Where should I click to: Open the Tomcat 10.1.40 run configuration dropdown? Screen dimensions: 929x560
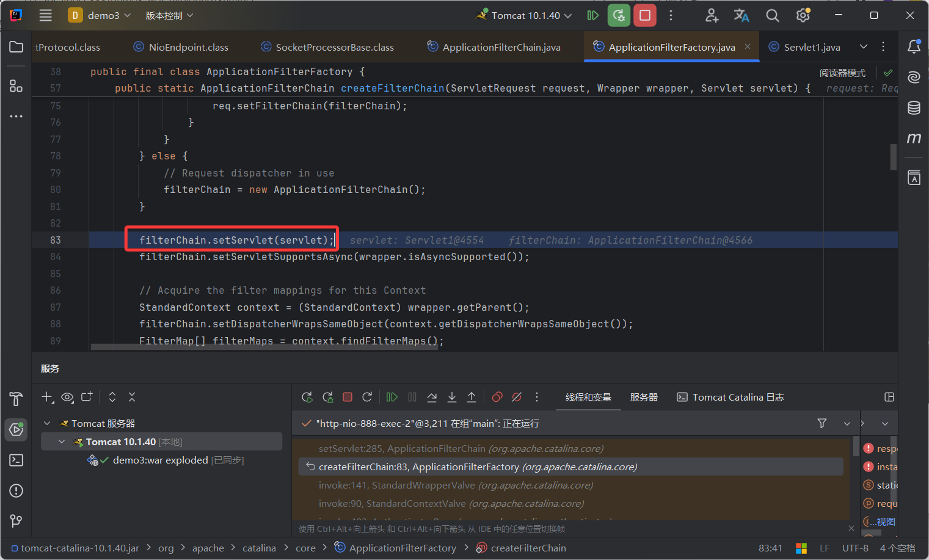point(525,16)
